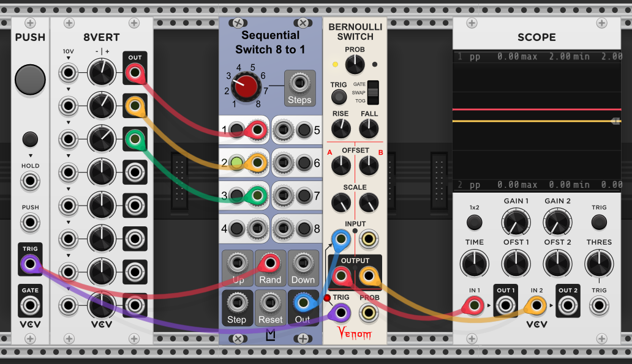The width and height of the screenshot is (632, 364).
Task: Click the Bernoulli Switch PROB knob
Action: pyautogui.click(x=355, y=64)
